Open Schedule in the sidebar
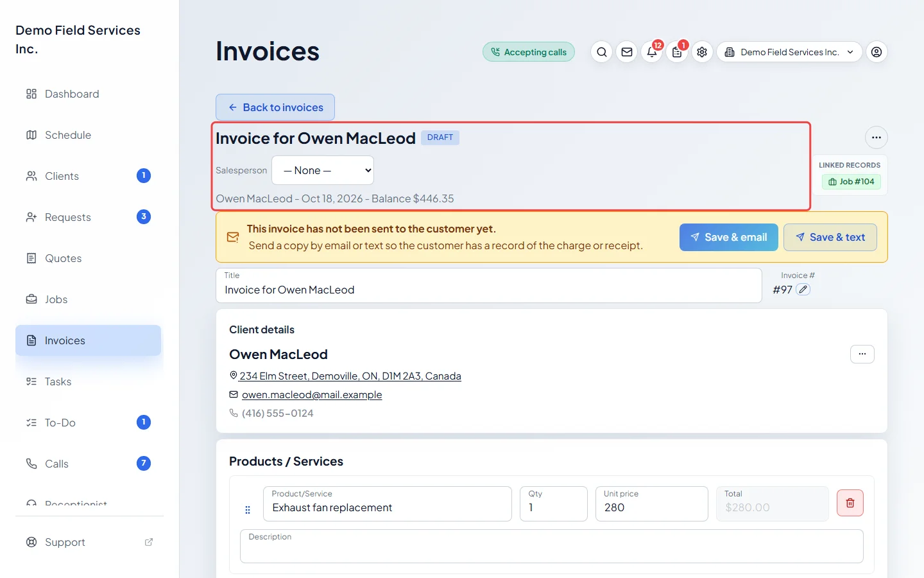Viewport: 924px width, 578px height. tap(89, 135)
